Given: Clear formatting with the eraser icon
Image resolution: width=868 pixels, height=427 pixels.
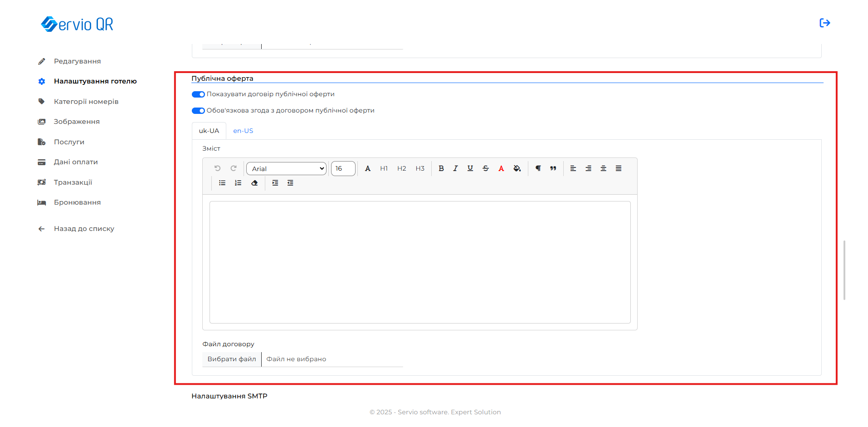Looking at the screenshot, I should (254, 183).
